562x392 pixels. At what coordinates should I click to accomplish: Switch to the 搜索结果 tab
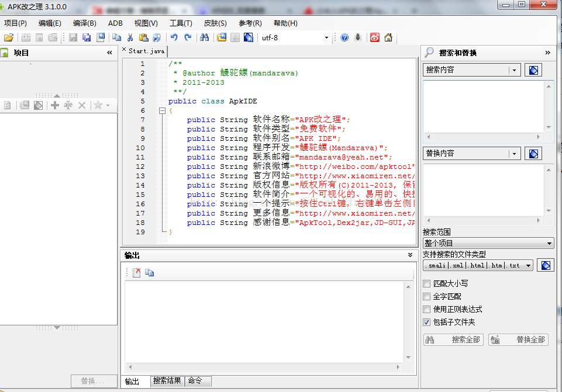point(167,380)
